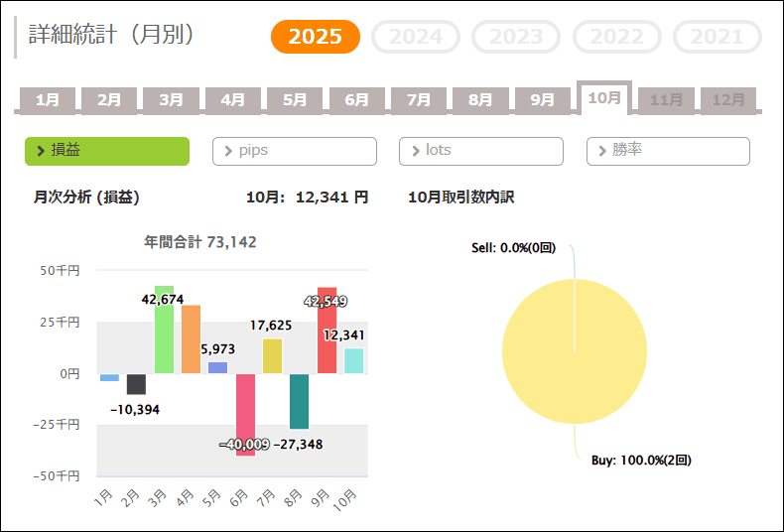Open the 3月 month tab

pyautogui.click(x=171, y=100)
